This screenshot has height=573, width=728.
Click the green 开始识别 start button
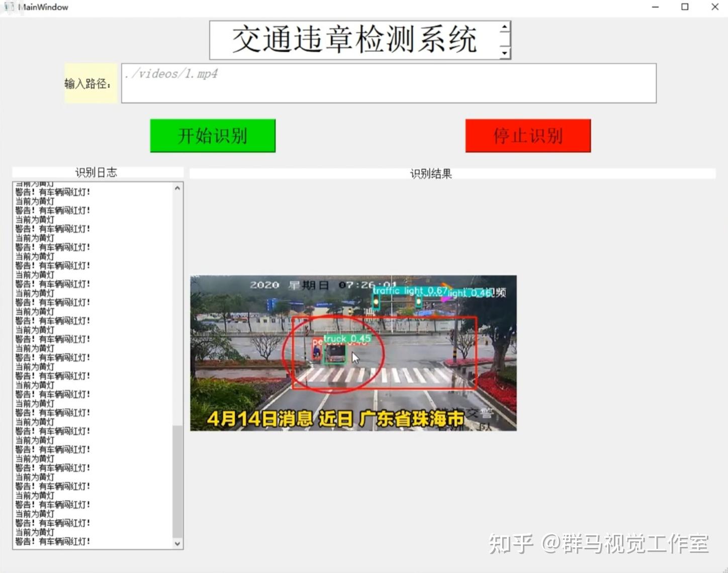click(x=213, y=136)
